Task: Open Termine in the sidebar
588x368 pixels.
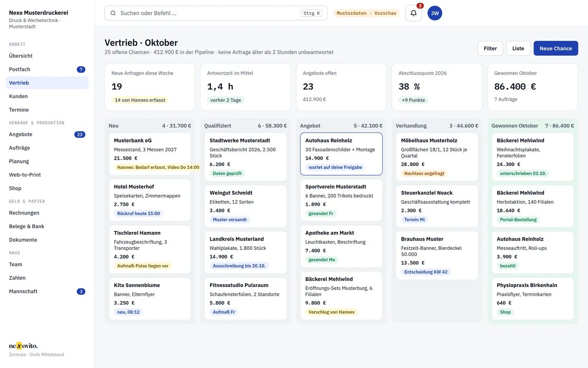Action: point(47,110)
